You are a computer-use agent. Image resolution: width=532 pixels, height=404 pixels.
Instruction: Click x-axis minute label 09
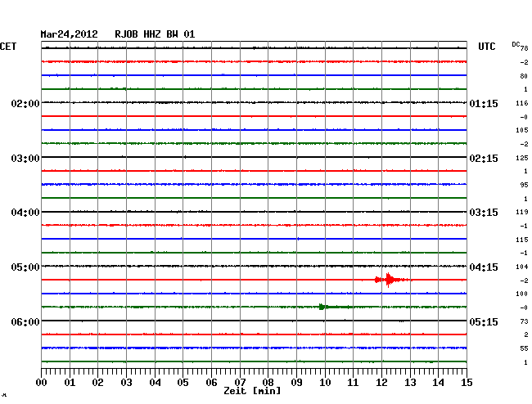click(x=296, y=382)
